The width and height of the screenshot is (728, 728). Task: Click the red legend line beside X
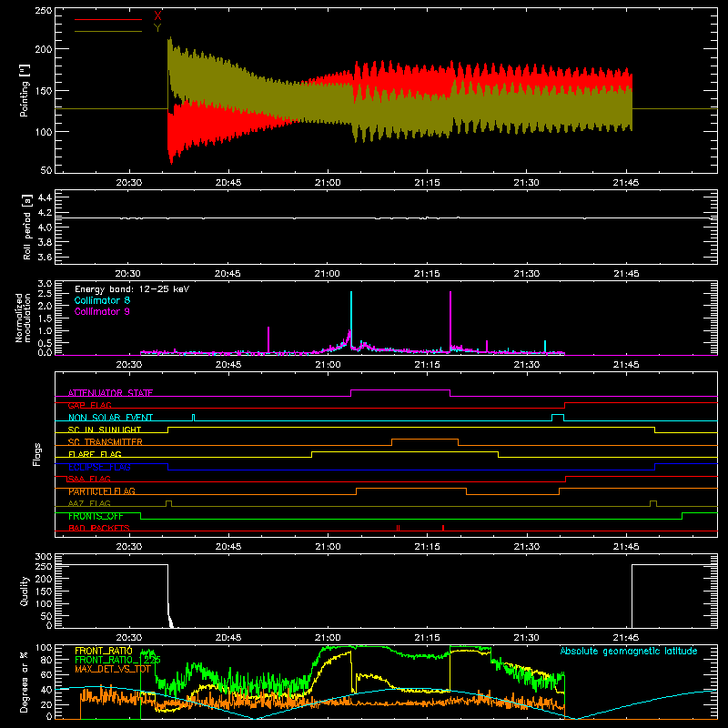point(108,19)
